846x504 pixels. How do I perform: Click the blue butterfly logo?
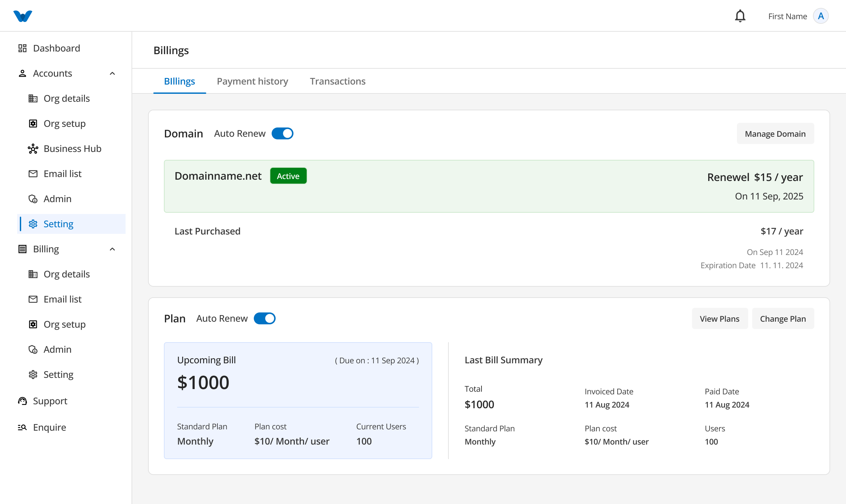pos(23,16)
